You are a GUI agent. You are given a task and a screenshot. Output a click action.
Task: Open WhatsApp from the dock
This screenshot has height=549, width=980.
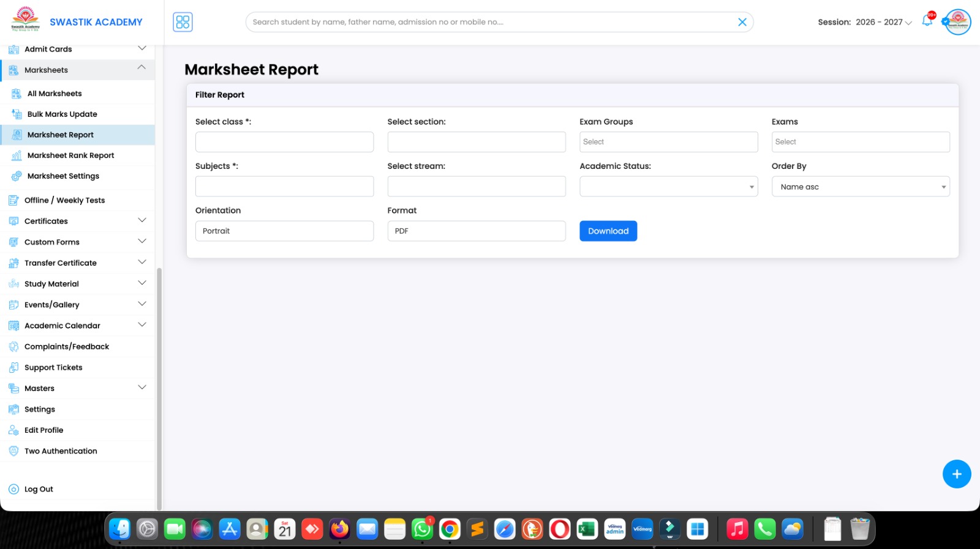(422, 529)
